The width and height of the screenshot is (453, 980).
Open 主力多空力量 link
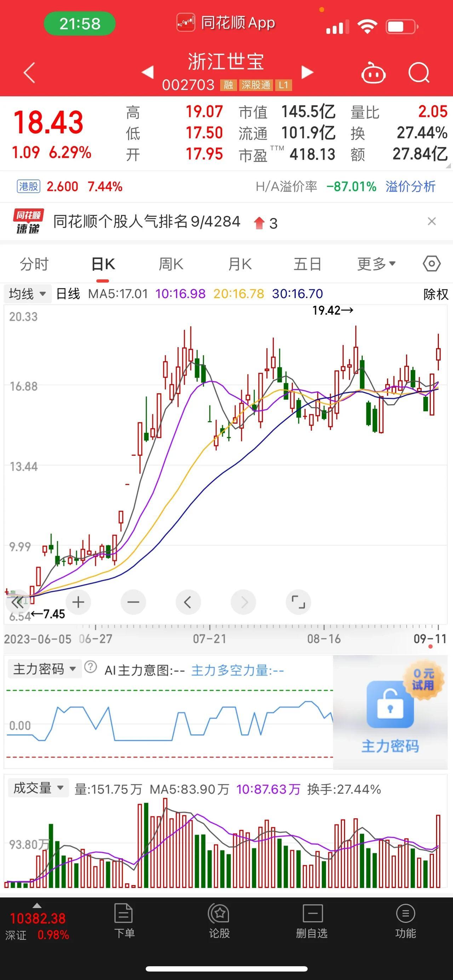pos(237,670)
